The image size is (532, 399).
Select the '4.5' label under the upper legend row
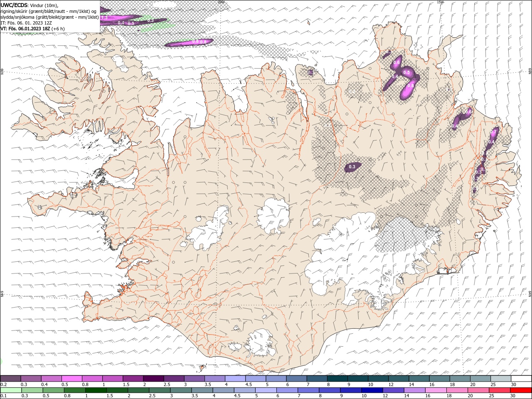pos(249,384)
